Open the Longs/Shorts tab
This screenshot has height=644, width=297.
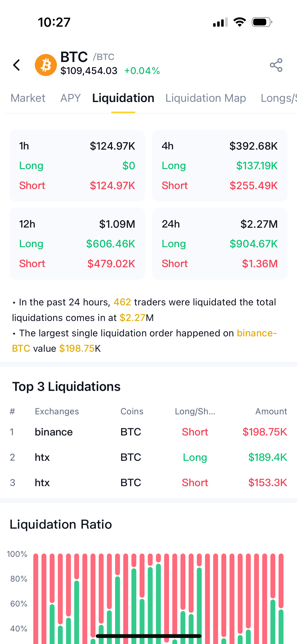point(279,98)
